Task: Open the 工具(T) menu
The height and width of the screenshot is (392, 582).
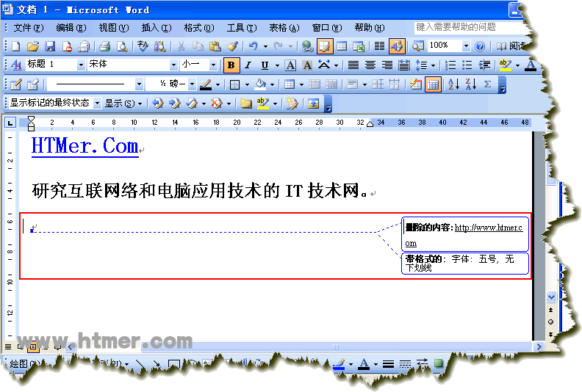Action: click(242, 28)
